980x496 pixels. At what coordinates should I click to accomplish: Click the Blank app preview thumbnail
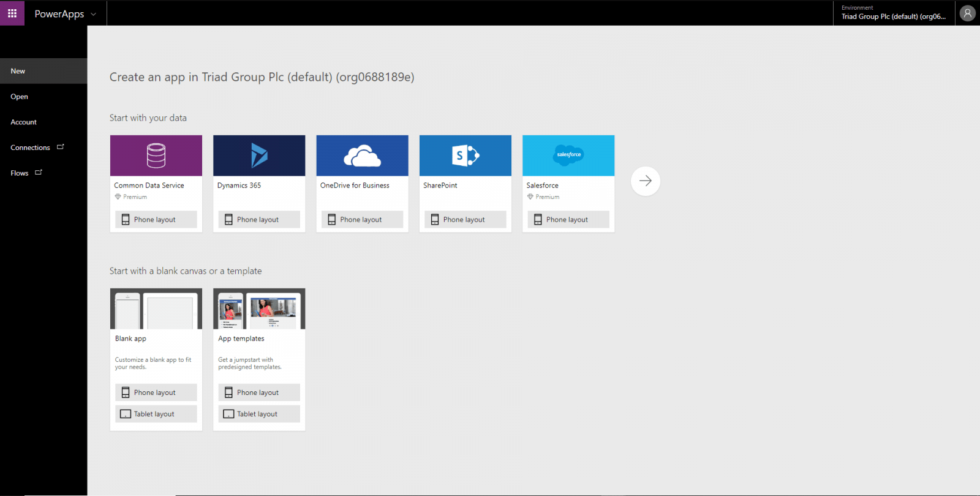click(156, 309)
